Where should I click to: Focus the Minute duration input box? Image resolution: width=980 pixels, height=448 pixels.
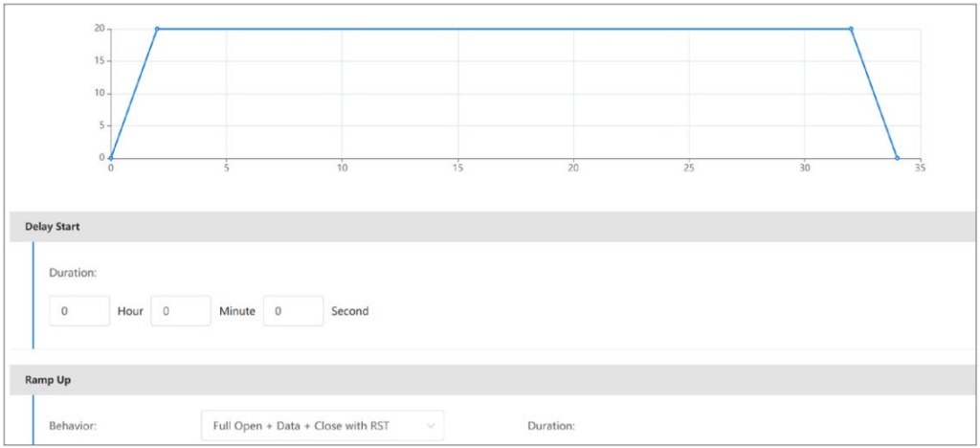(181, 311)
